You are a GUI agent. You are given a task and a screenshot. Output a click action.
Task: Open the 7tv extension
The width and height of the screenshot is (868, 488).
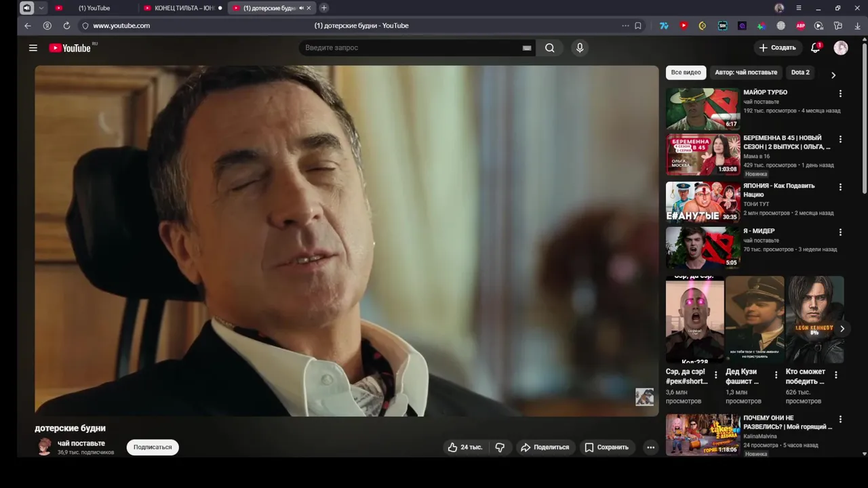(664, 26)
